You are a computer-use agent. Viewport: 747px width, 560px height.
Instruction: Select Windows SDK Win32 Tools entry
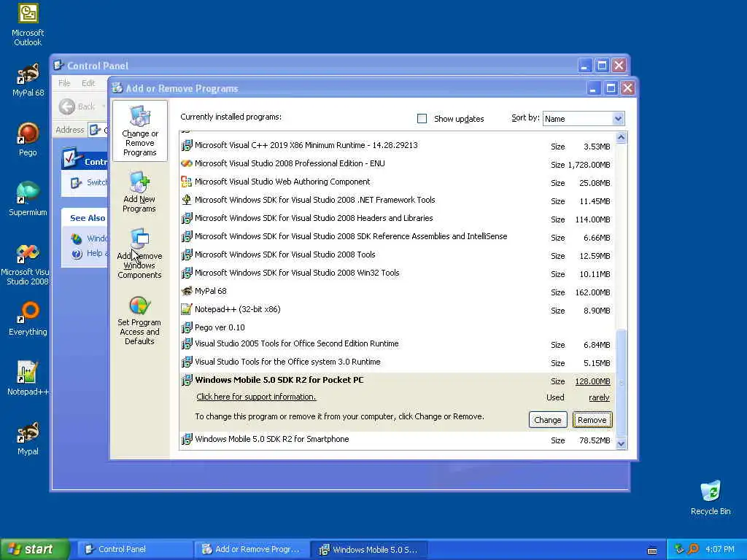[x=398, y=273]
